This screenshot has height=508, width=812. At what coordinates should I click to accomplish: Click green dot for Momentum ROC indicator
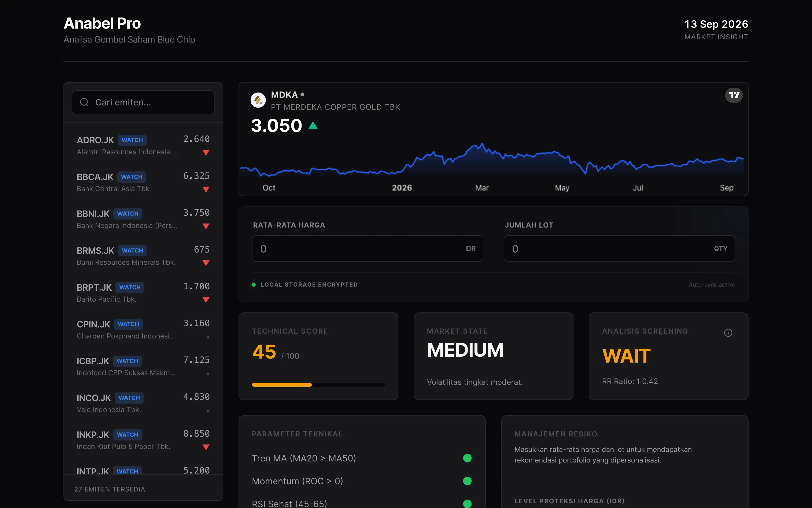pos(467,481)
